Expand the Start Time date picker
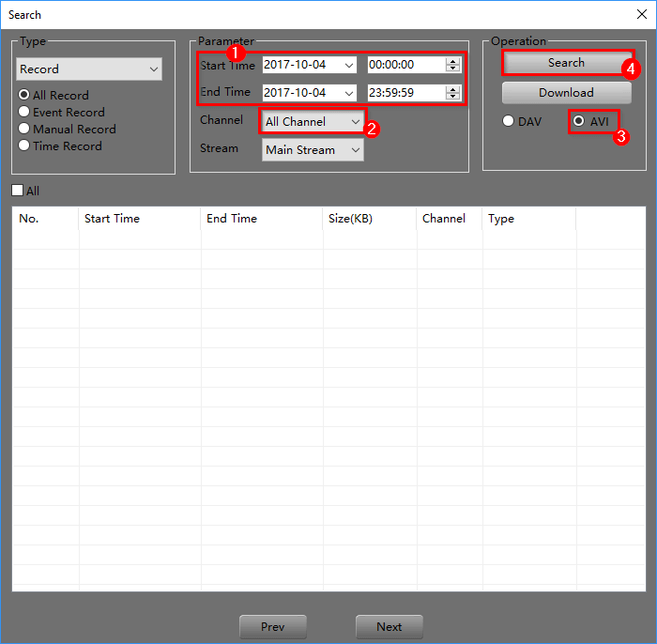Screen dimensions: 657x644 click(x=349, y=65)
